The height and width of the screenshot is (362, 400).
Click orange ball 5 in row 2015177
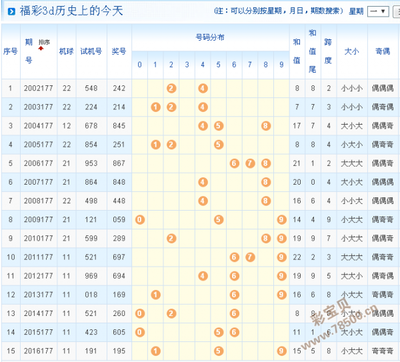pos(219,332)
